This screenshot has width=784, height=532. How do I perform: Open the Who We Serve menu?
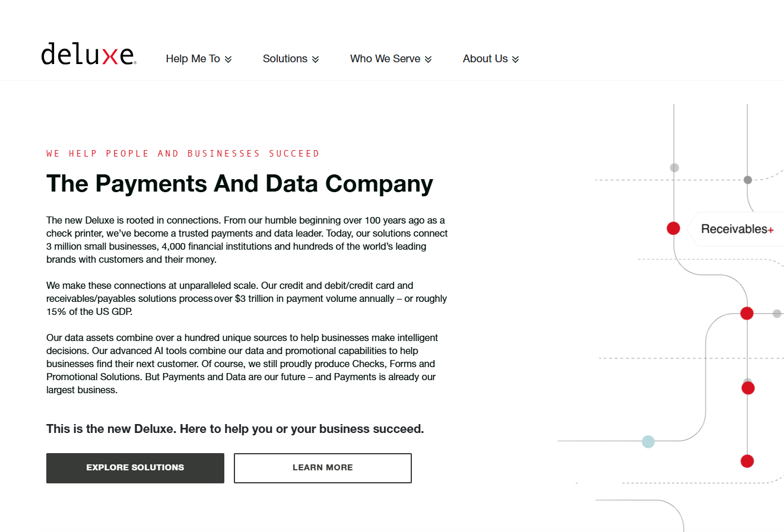(x=385, y=59)
